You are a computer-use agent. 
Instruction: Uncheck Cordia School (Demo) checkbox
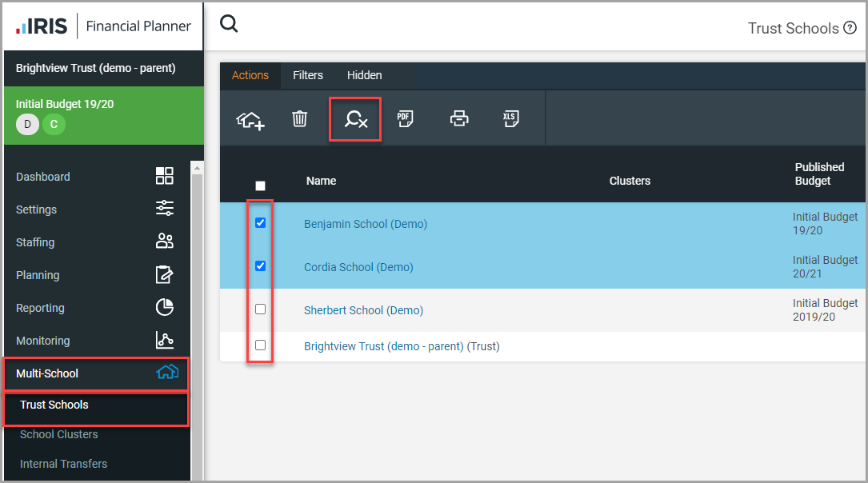[260, 266]
